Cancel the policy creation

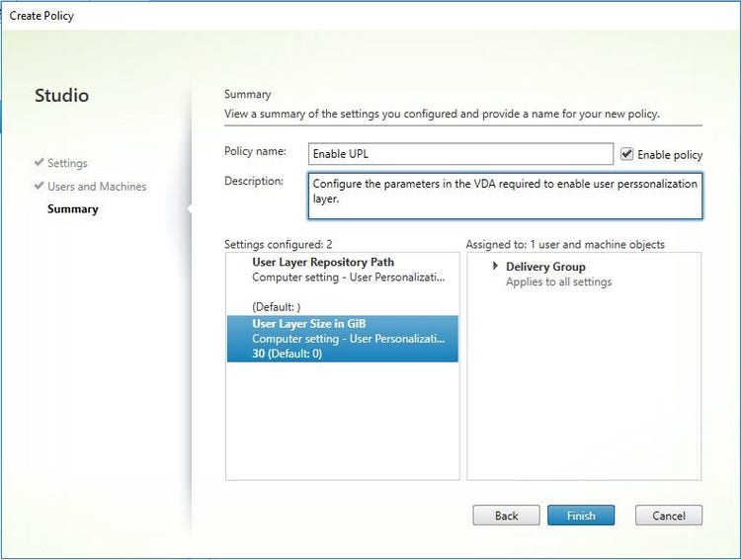pos(669,516)
